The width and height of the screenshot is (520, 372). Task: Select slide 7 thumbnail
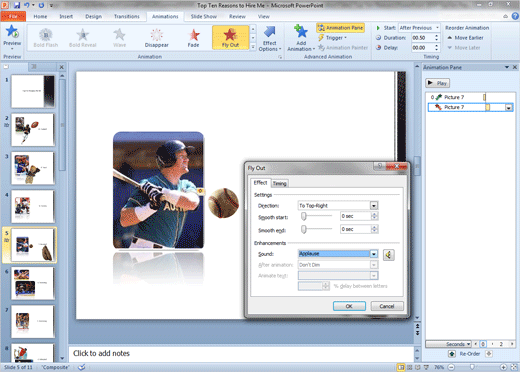(x=33, y=321)
